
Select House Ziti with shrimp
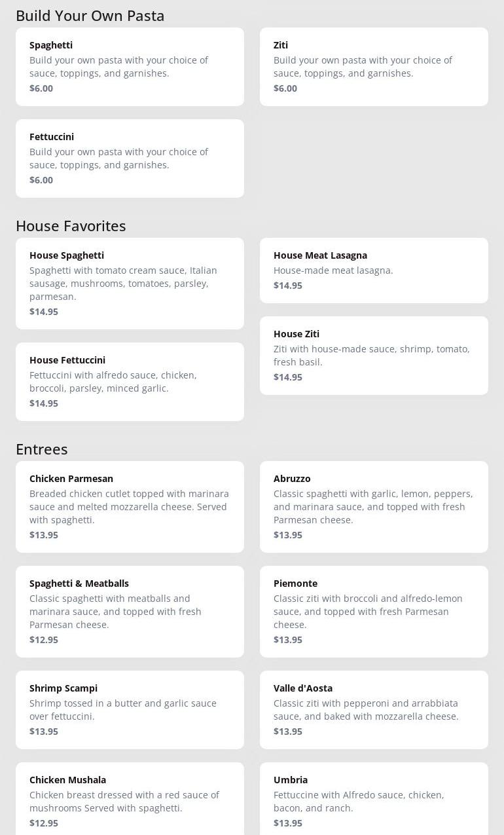point(374,356)
